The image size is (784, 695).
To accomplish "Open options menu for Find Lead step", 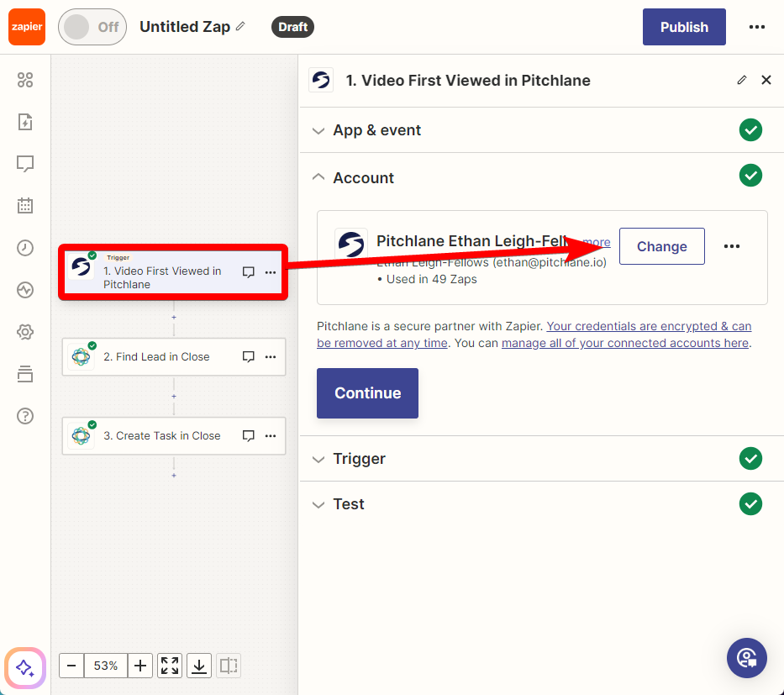I will pyautogui.click(x=271, y=356).
